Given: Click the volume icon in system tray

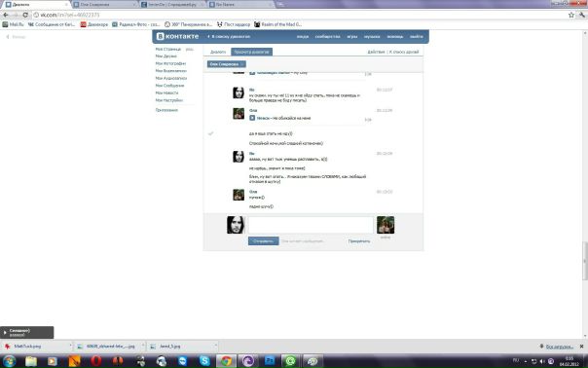Looking at the screenshot, I should [542, 361].
